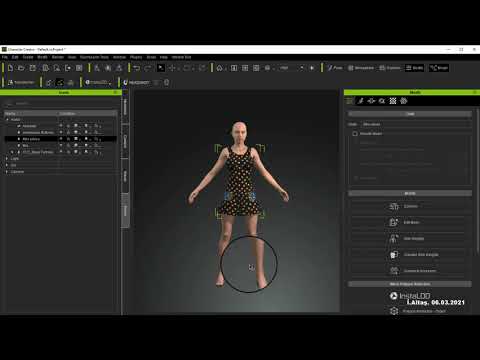This screenshot has height=360, width=480.
Task: Open the running-figure tab icon in Modify panel
Action: pos(360,101)
